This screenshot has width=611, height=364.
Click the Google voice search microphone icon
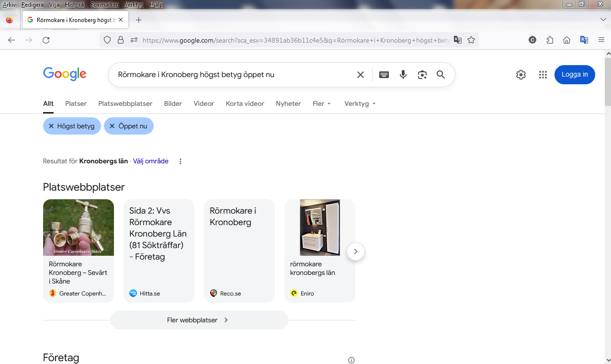[x=403, y=75]
